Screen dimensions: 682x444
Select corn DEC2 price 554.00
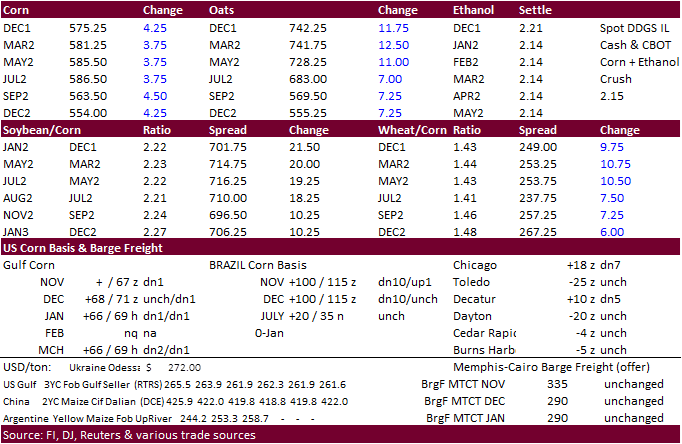[88, 113]
